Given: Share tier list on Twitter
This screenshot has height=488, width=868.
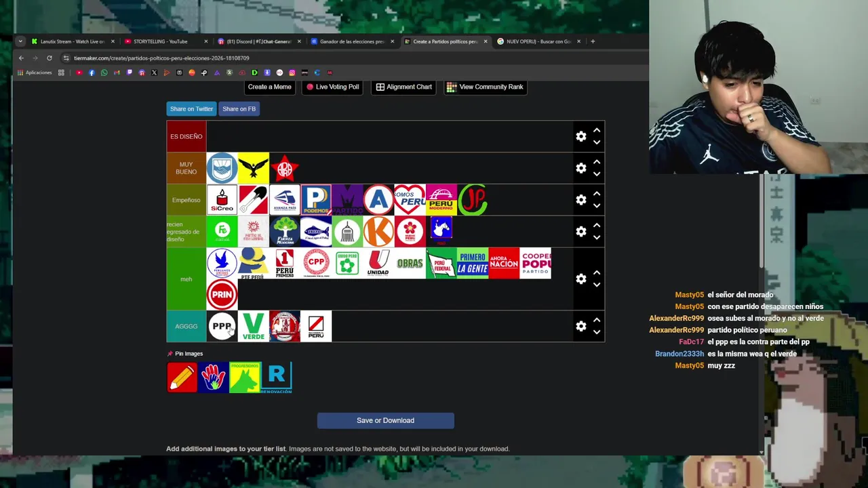Looking at the screenshot, I should pyautogui.click(x=191, y=108).
